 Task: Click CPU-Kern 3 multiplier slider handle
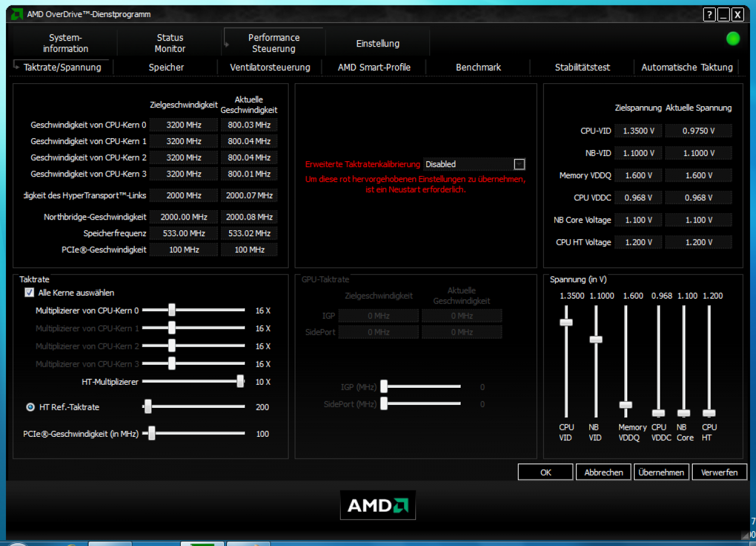pos(172,364)
